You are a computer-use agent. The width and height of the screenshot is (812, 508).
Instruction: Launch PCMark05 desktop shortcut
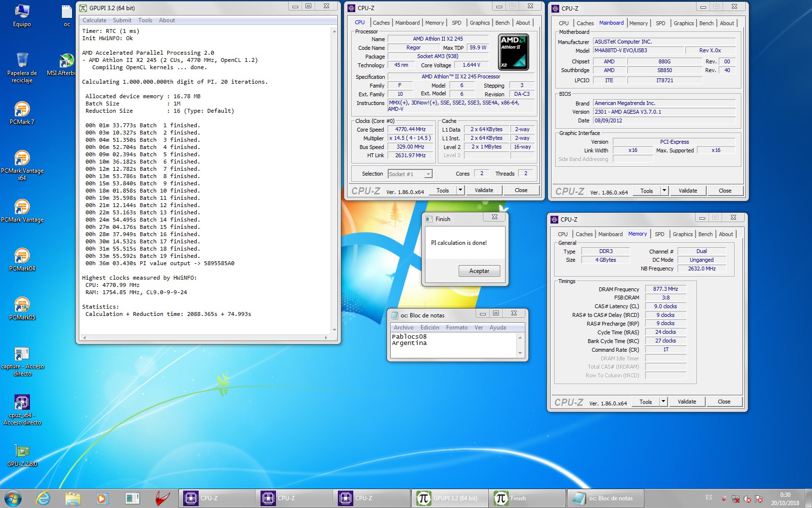[22, 309]
